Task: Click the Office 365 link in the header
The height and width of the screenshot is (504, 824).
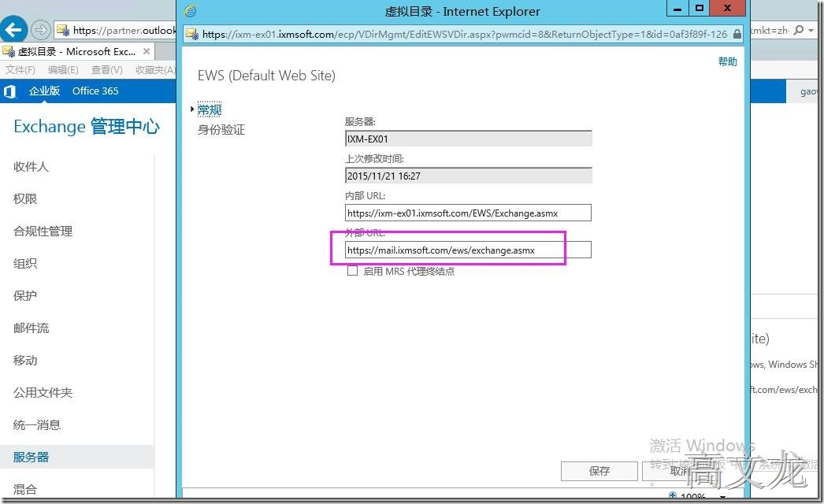Action: point(95,91)
